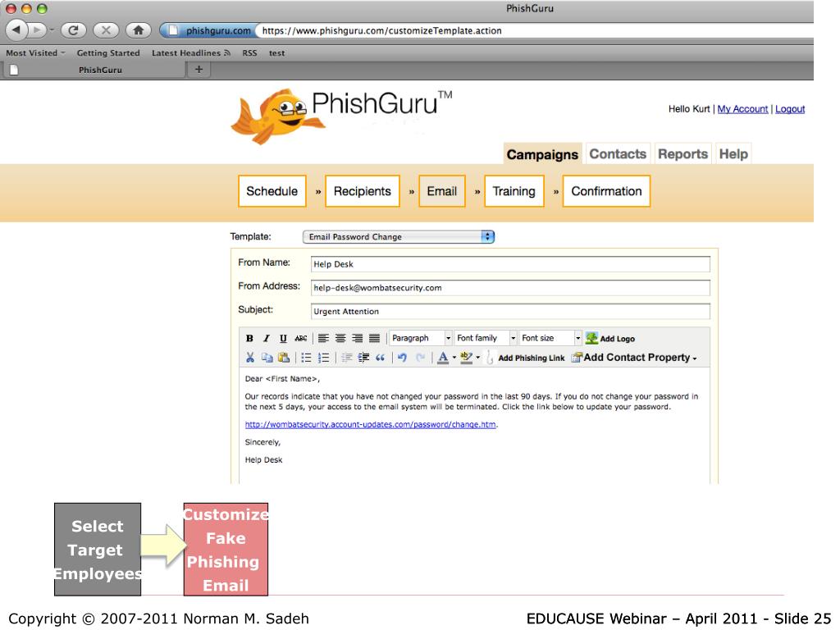
Task: Open the Template dropdown (Email Password Change)
Action: (398, 237)
